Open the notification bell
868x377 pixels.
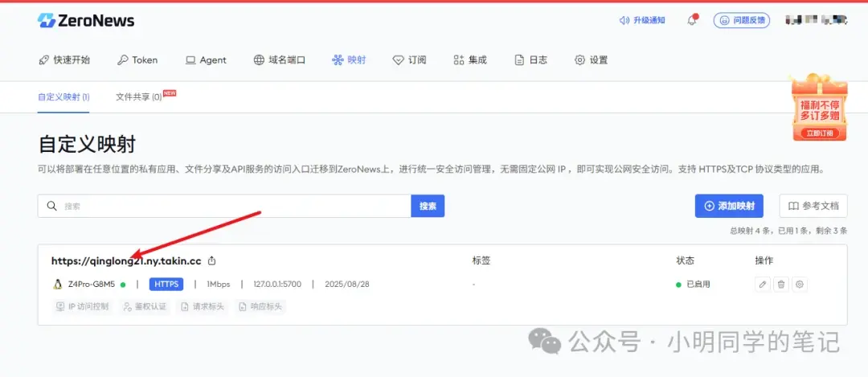click(x=692, y=20)
